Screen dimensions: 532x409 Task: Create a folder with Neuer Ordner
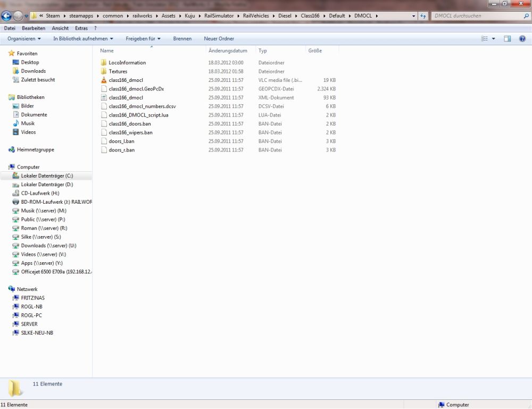[219, 39]
